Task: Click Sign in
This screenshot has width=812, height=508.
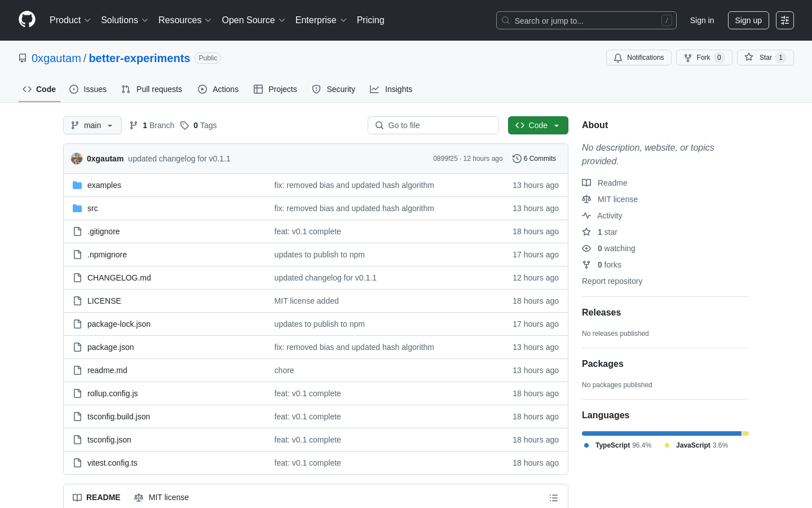Action: [702, 20]
